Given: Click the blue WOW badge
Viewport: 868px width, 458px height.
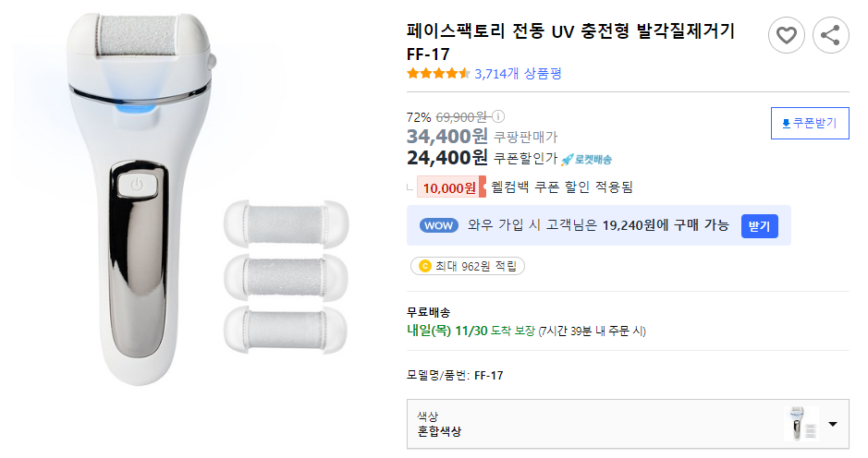Looking at the screenshot, I should point(437,225).
